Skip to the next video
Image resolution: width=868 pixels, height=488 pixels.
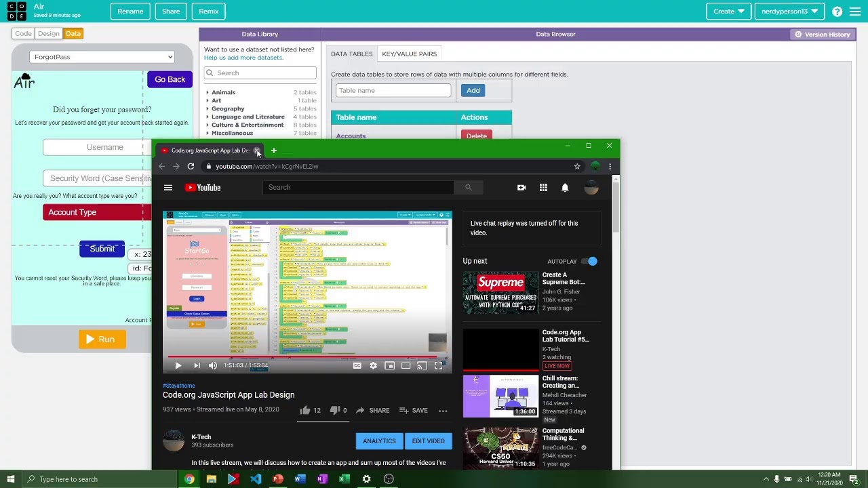click(x=197, y=366)
